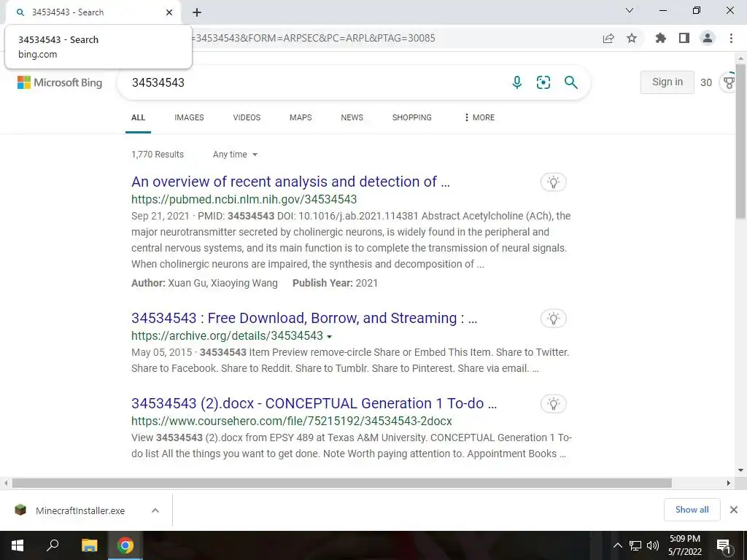Open MinecraftInstaller.exe download options chevron
This screenshot has width=747, height=560.
pos(155,510)
